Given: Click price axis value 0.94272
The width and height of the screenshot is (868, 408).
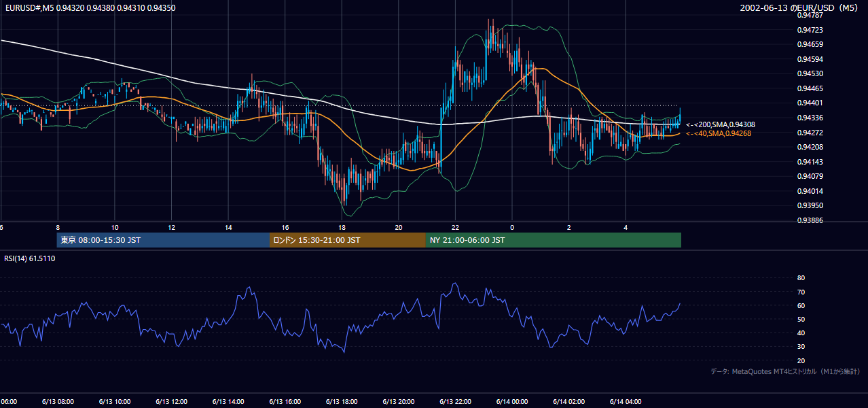Looking at the screenshot, I should [810, 132].
